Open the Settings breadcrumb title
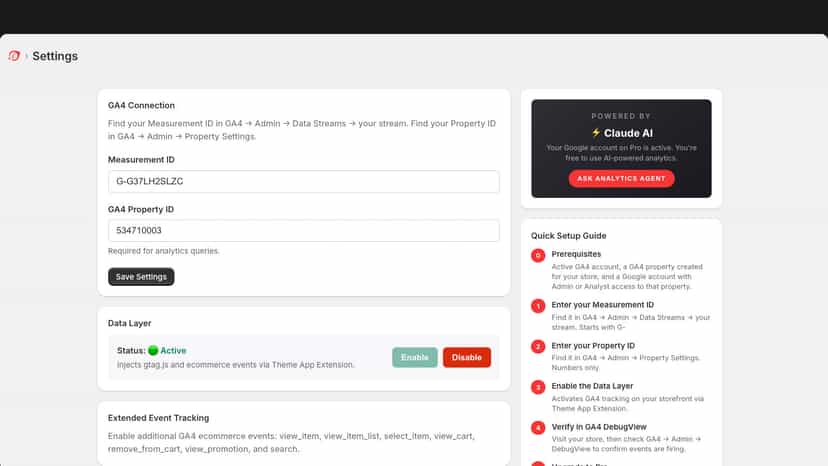The height and width of the screenshot is (466, 828). point(55,56)
